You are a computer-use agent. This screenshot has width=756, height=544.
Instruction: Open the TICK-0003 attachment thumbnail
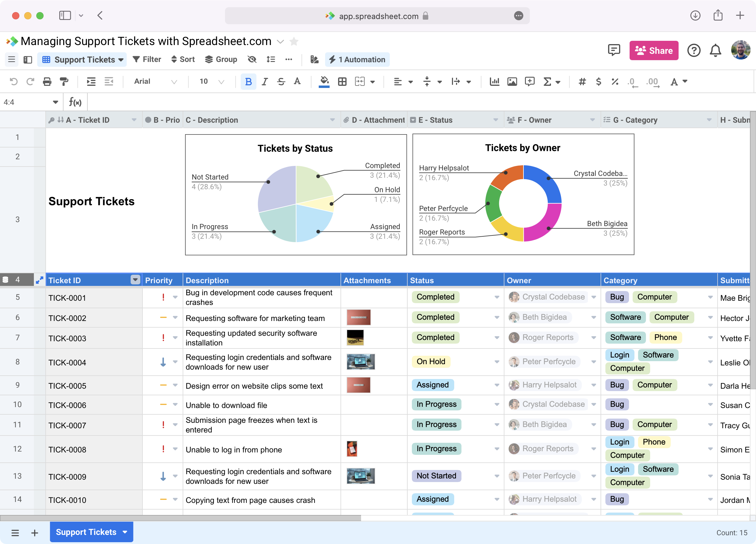pos(355,338)
